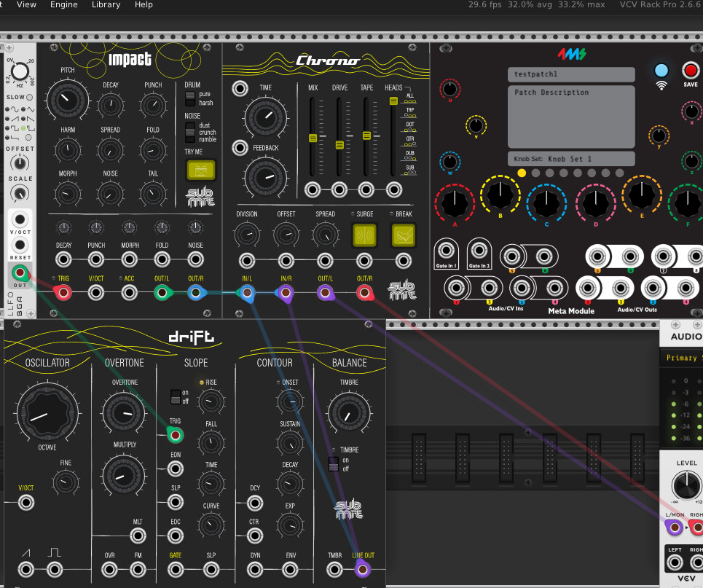This screenshot has width=703, height=588.
Task: Toggle the SLOW switch on LFO module
Action: (x=30, y=97)
